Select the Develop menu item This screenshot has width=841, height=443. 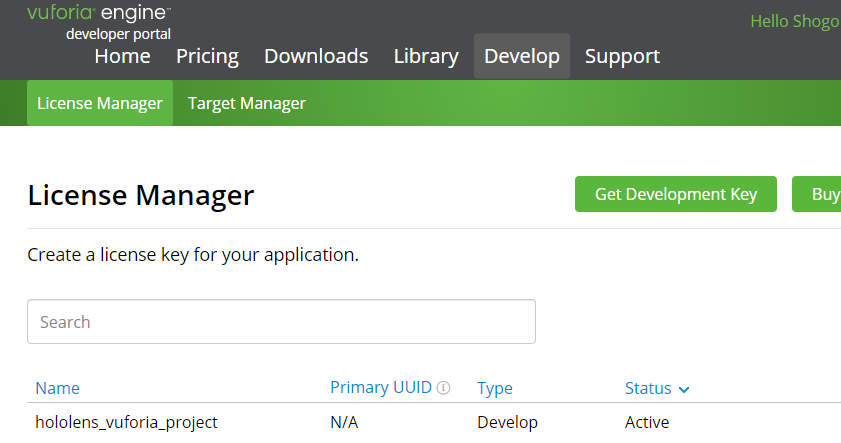point(522,56)
